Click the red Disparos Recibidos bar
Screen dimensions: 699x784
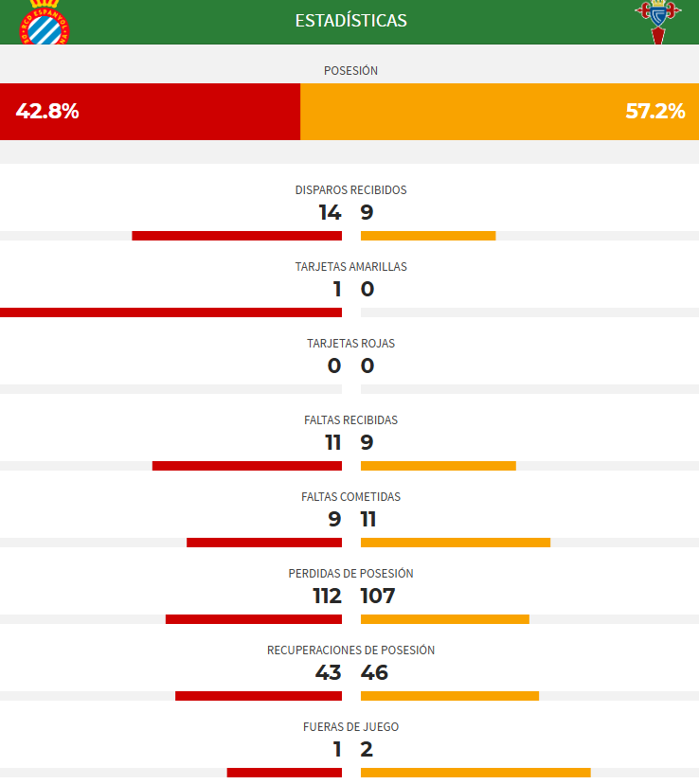237,236
